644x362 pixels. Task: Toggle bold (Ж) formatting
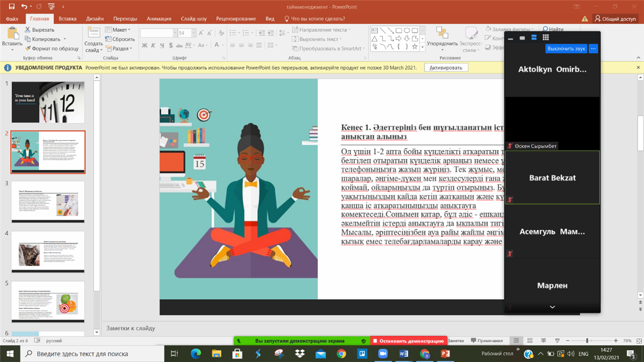(145, 46)
